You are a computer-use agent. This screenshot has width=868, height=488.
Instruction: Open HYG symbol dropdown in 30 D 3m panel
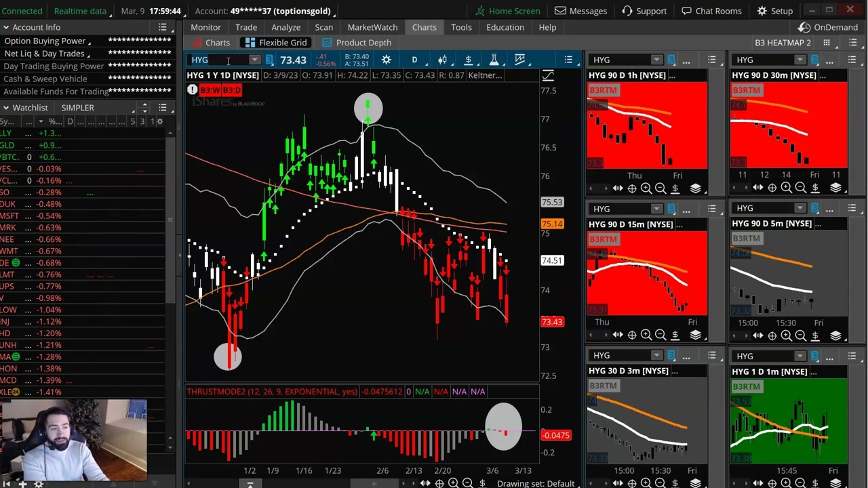tap(656, 355)
